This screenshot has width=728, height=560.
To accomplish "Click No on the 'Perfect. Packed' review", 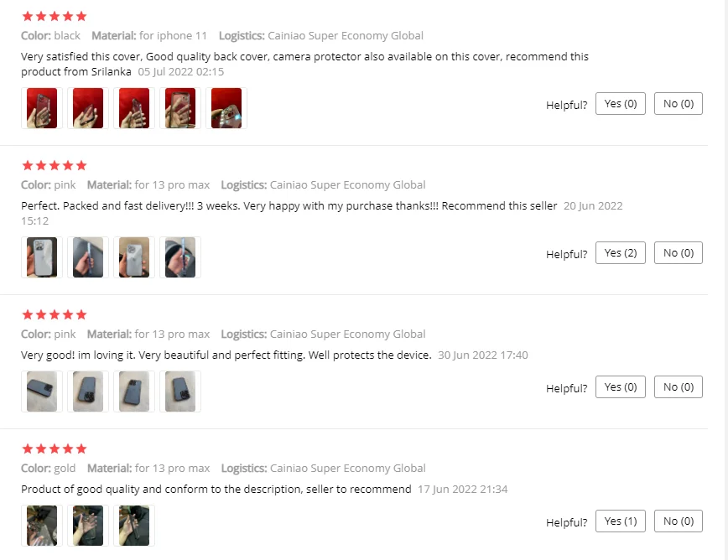I will coord(678,253).
